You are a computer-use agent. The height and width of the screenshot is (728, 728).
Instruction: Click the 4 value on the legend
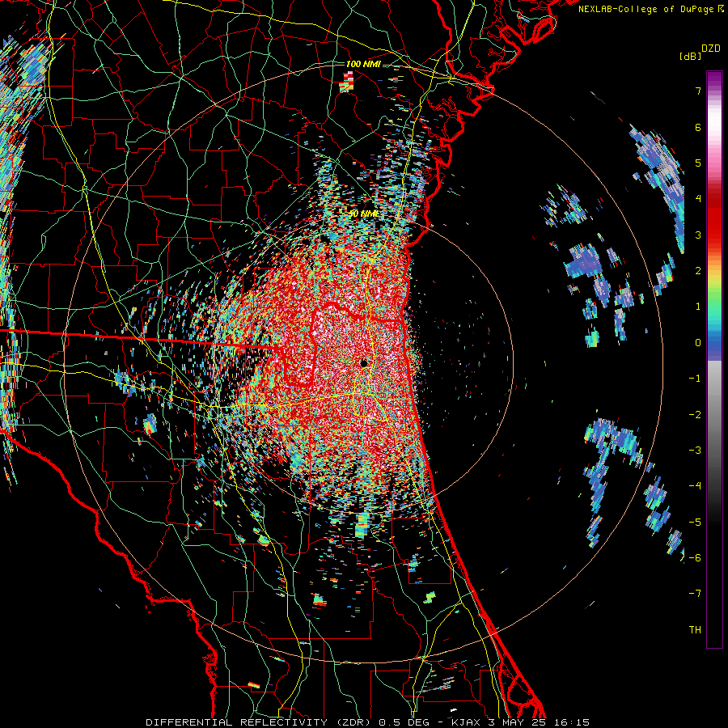click(698, 199)
